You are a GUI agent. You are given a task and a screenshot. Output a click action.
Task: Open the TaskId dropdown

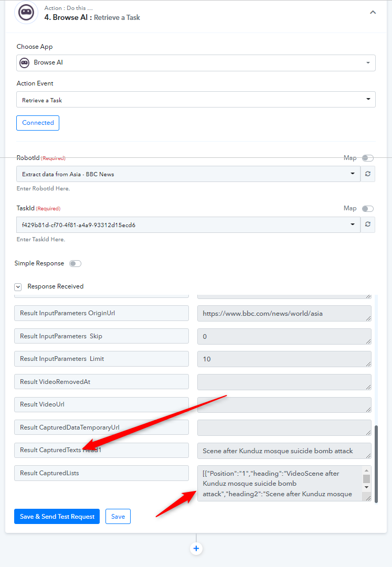pos(188,224)
